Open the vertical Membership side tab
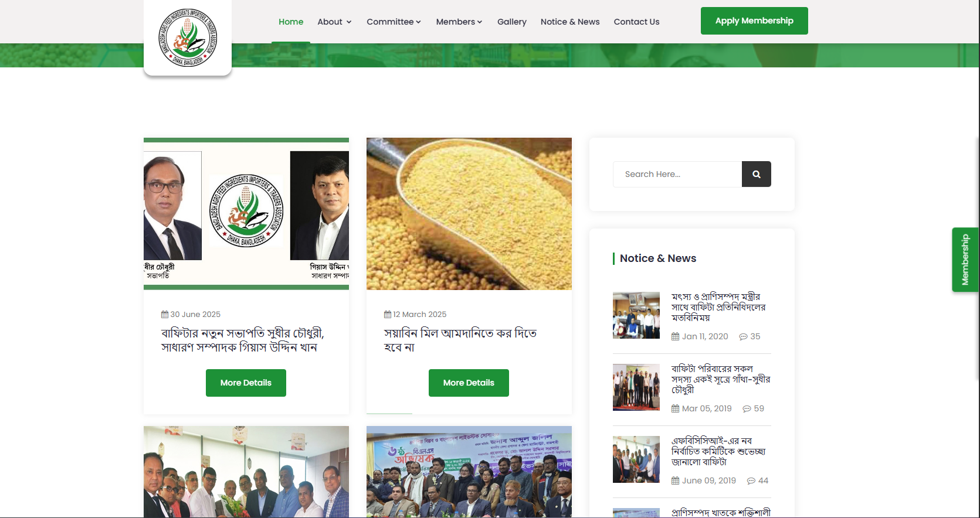980x518 pixels. (965, 260)
